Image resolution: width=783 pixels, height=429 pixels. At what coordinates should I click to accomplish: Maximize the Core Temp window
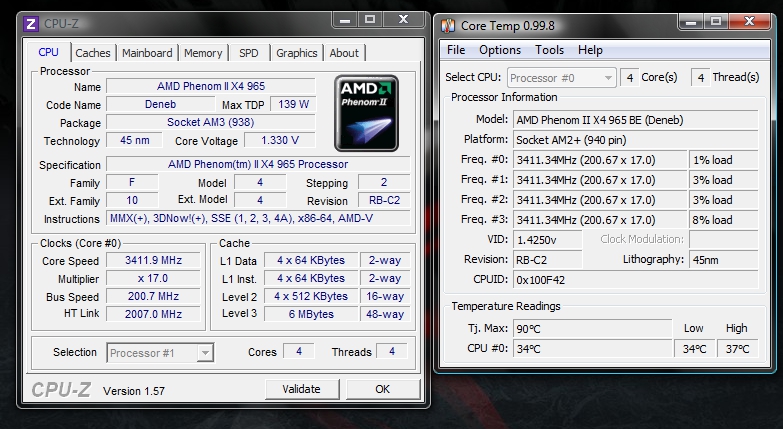click(716, 21)
